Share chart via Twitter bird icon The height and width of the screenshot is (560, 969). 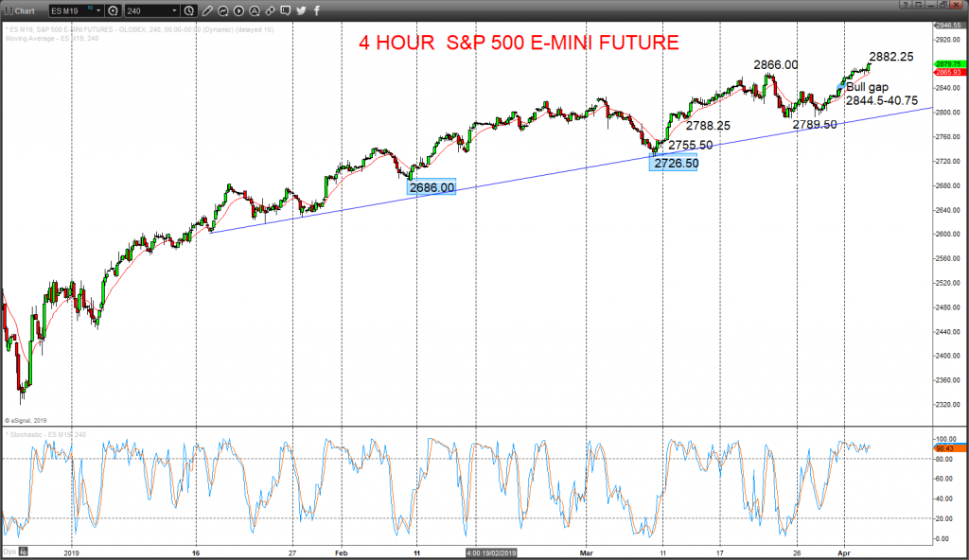point(301,10)
